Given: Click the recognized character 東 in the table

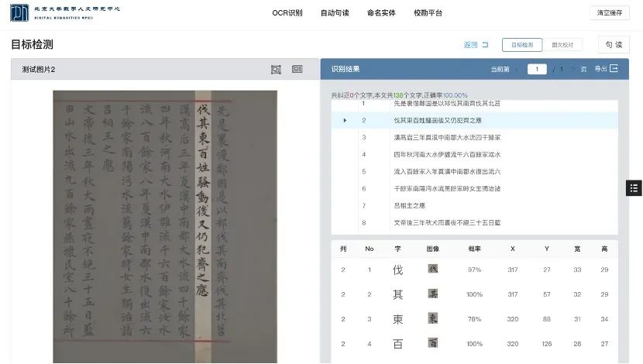Looking at the screenshot, I should tap(397, 319).
